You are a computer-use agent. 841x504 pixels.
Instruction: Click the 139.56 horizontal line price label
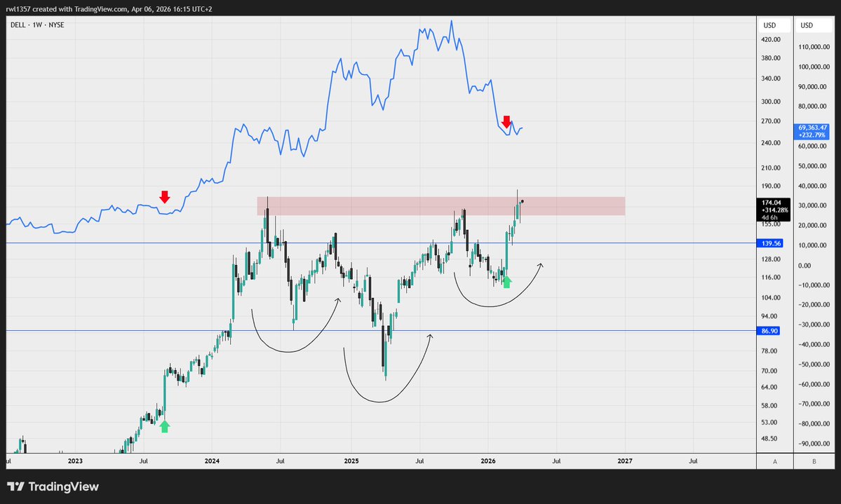(771, 243)
